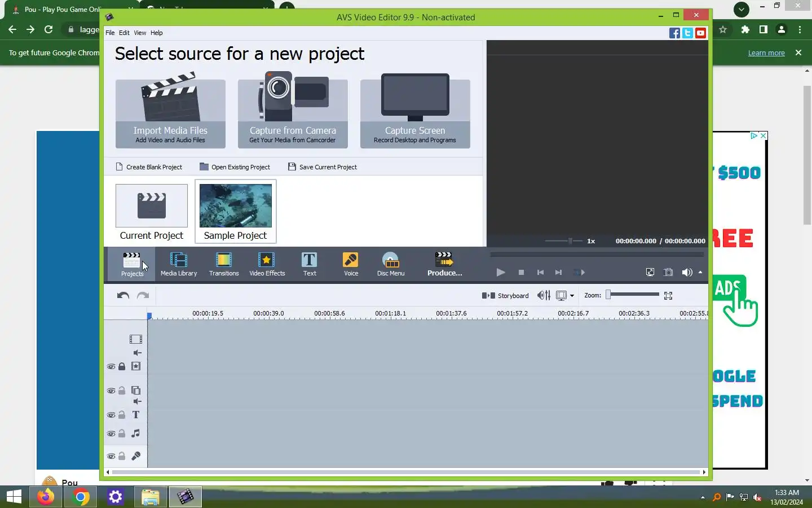
Task: Click the preview seek progress bar
Action: (597, 255)
